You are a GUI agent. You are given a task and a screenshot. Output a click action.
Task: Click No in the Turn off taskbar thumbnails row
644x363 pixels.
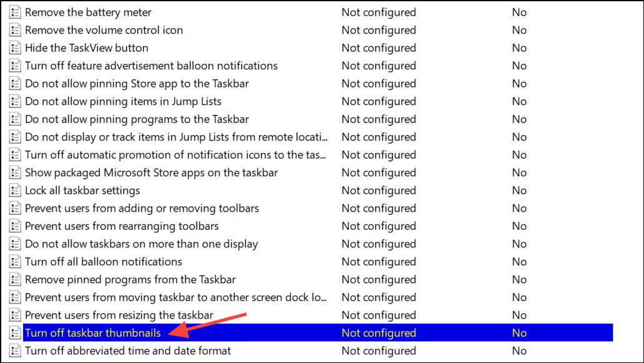tap(519, 333)
